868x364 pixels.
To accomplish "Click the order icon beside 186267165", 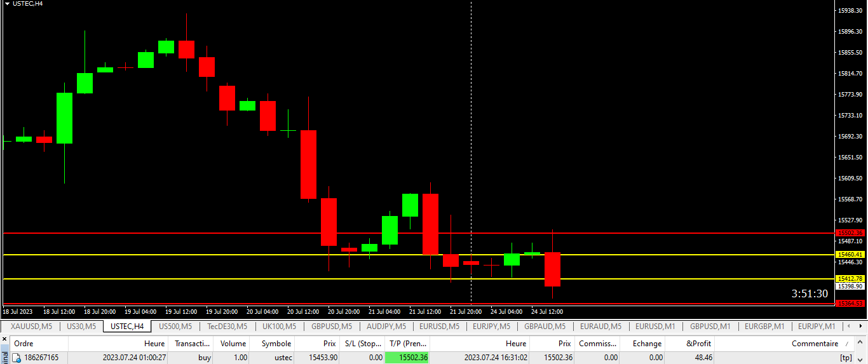I will point(17,358).
